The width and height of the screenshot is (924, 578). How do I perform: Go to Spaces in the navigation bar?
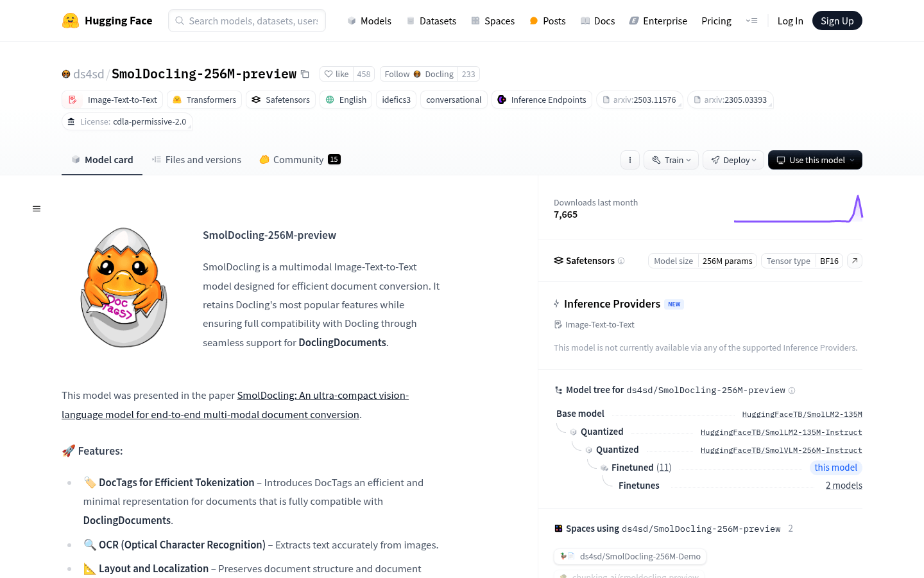(493, 21)
